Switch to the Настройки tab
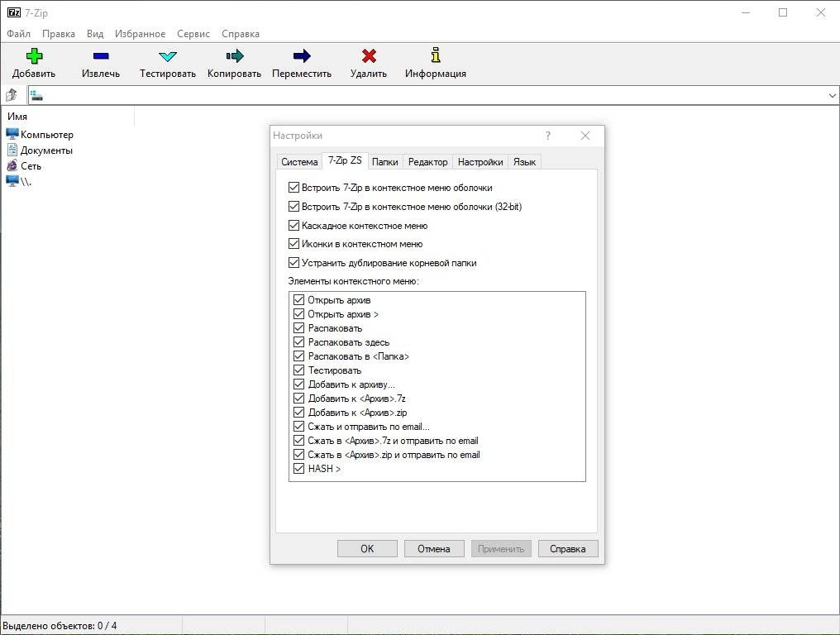The width and height of the screenshot is (840, 635). [x=480, y=162]
